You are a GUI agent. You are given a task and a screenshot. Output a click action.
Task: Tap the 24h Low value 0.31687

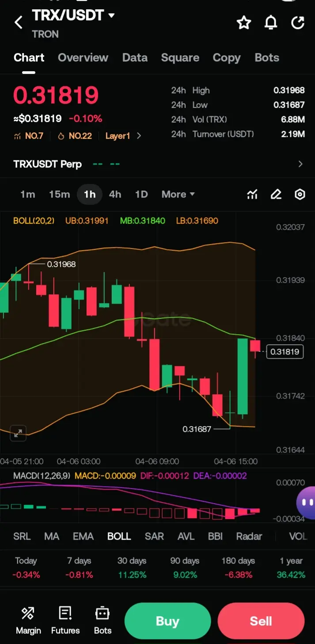tap(289, 105)
